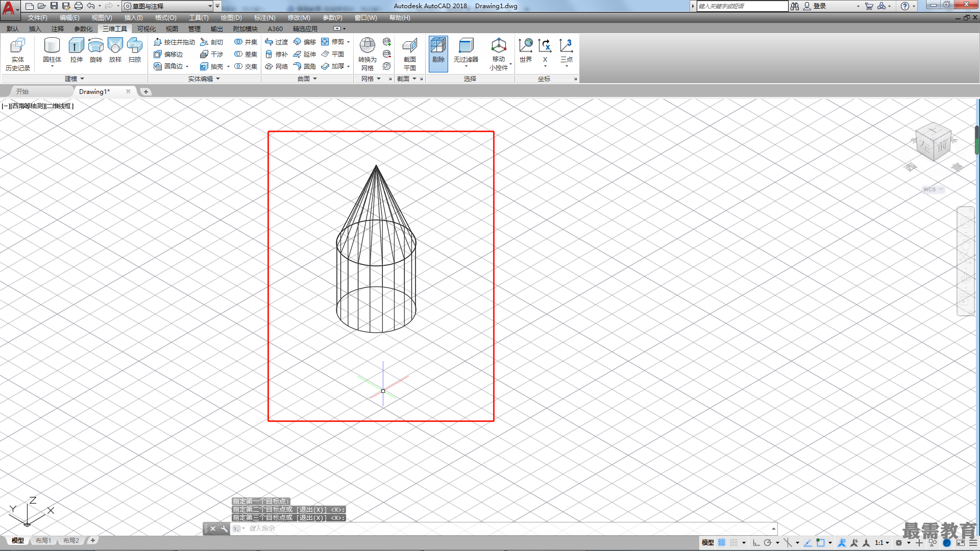Expand the 实体编辑 panel dropdown
The image size is (980, 551).
[x=204, y=79]
